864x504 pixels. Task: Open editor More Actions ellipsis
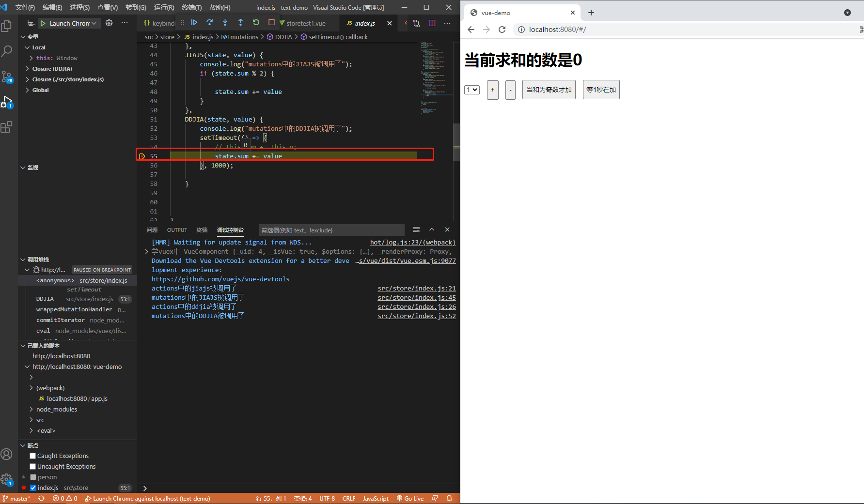(x=447, y=23)
